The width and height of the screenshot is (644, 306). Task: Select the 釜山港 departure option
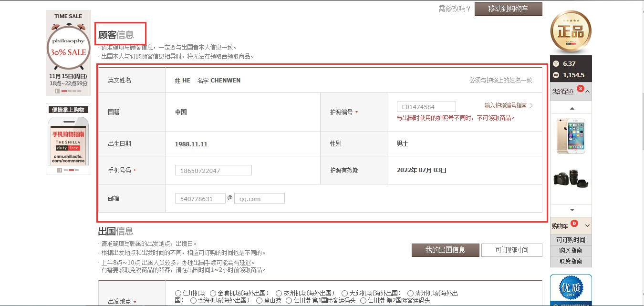258,301
